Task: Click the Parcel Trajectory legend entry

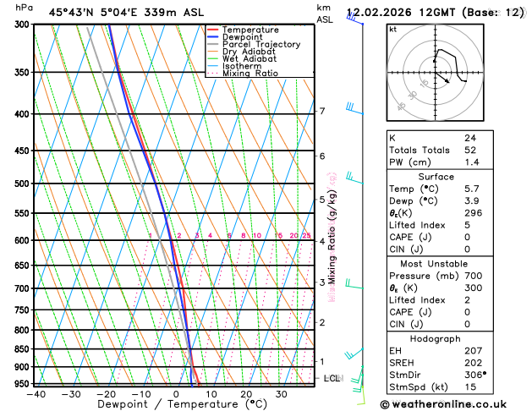Action: click(254, 45)
